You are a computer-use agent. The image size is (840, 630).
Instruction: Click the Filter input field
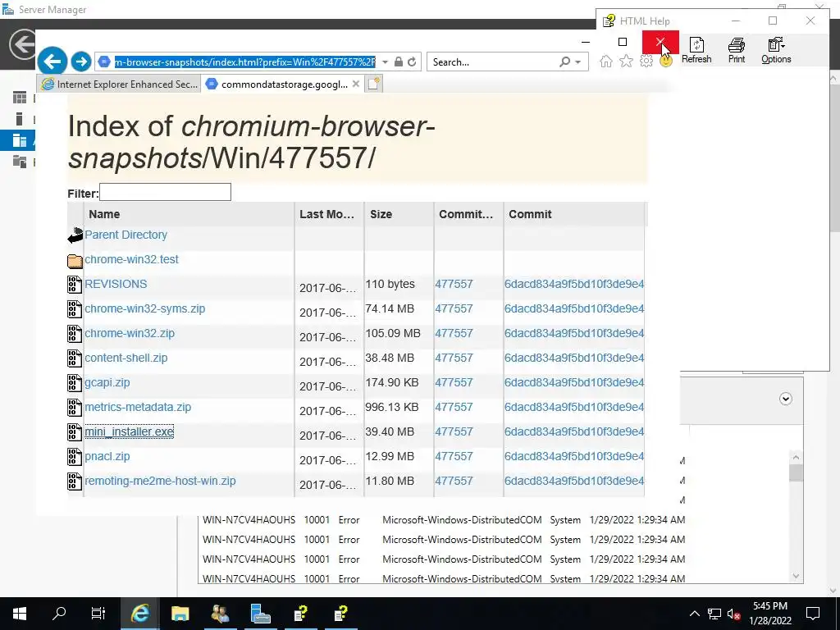(x=165, y=192)
